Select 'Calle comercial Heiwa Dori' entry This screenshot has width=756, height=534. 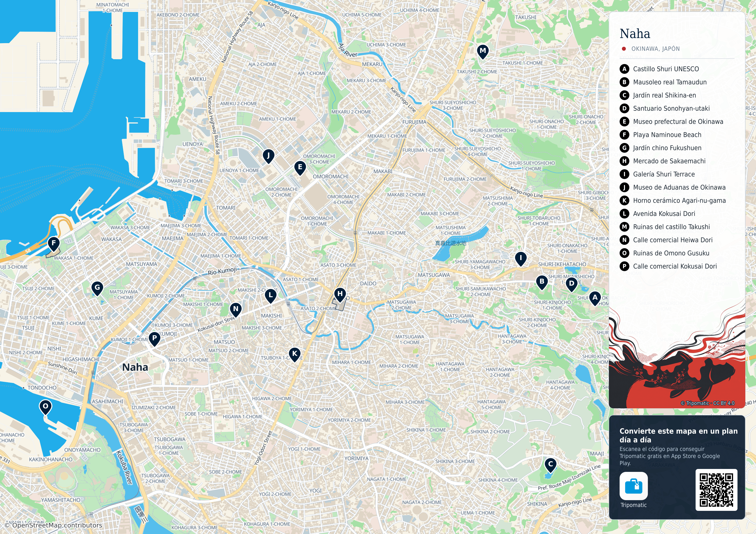[x=666, y=240]
